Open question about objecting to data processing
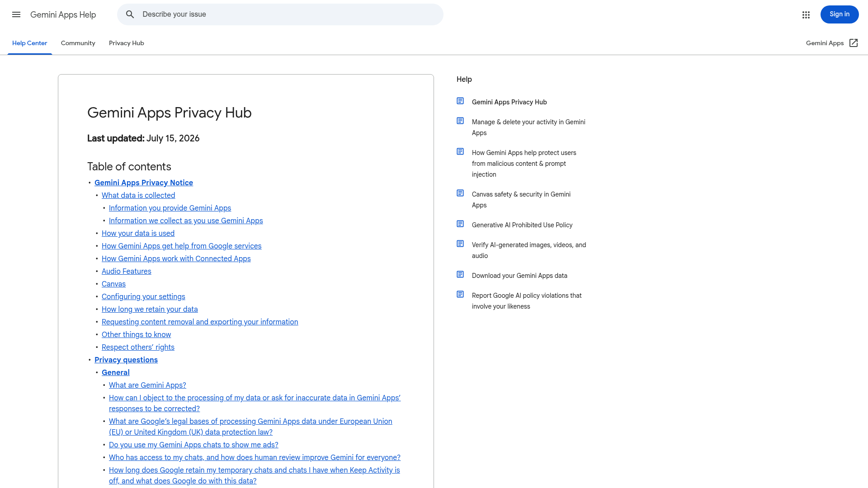Image resolution: width=868 pixels, height=488 pixels. point(255,403)
